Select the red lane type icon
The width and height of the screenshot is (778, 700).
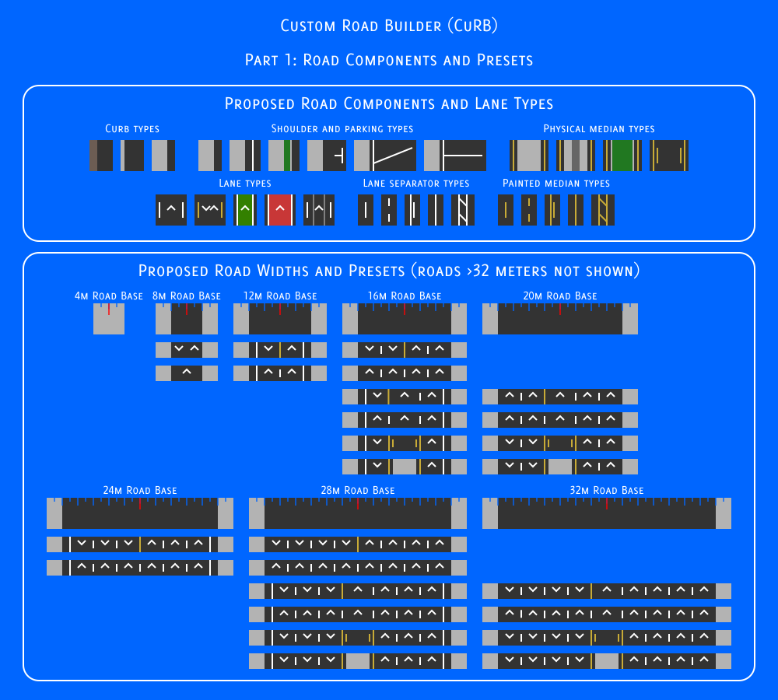click(280, 210)
